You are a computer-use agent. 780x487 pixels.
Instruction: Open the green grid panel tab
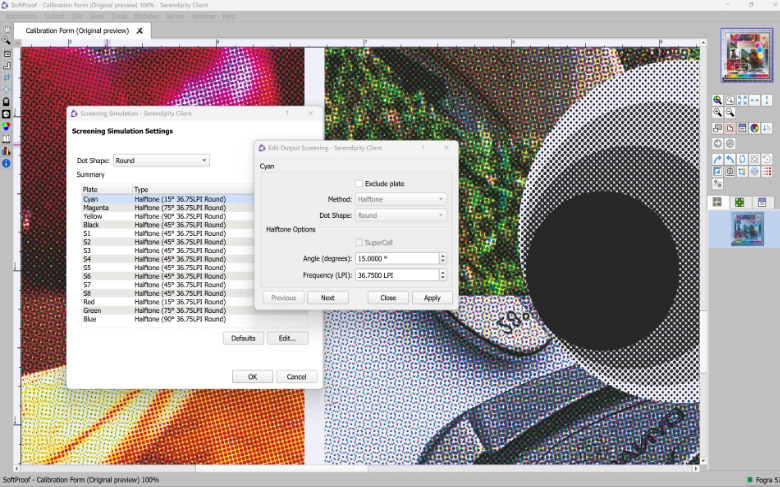click(x=740, y=202)
